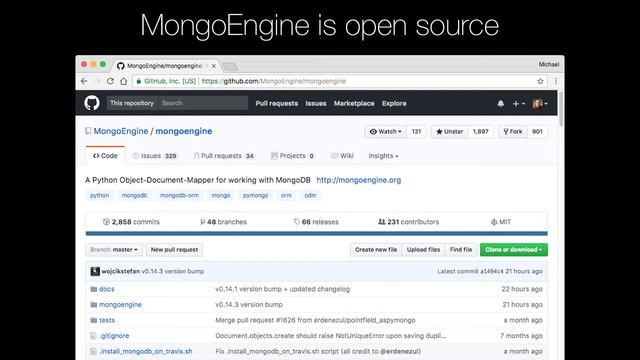Click the orm topic tag

[x=286, y=196]
